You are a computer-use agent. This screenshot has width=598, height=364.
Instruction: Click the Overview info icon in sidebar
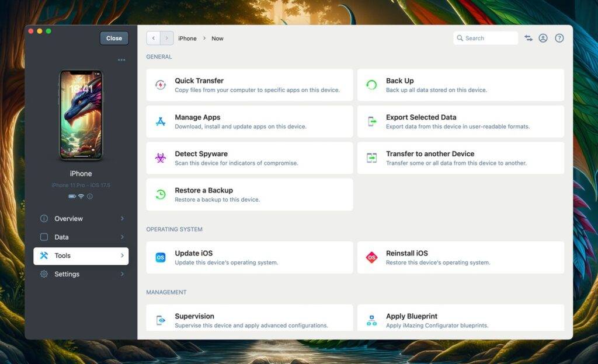pyautogui.click(x=44, y=219)
